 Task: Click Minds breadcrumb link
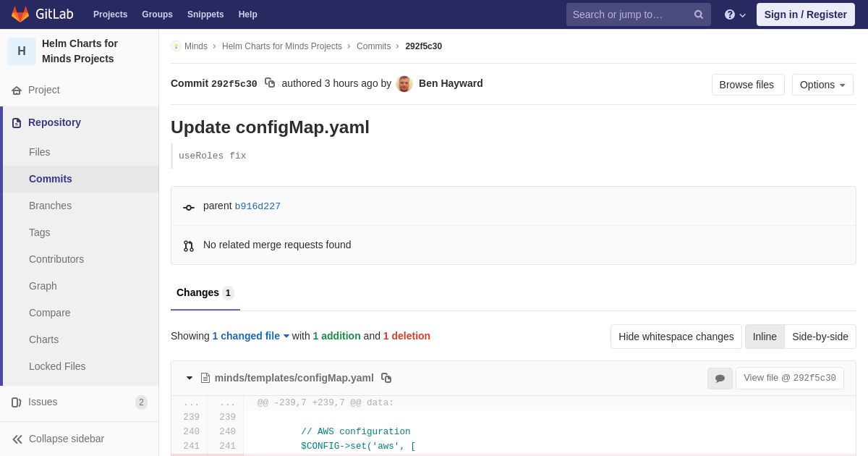tap(196, 46)
